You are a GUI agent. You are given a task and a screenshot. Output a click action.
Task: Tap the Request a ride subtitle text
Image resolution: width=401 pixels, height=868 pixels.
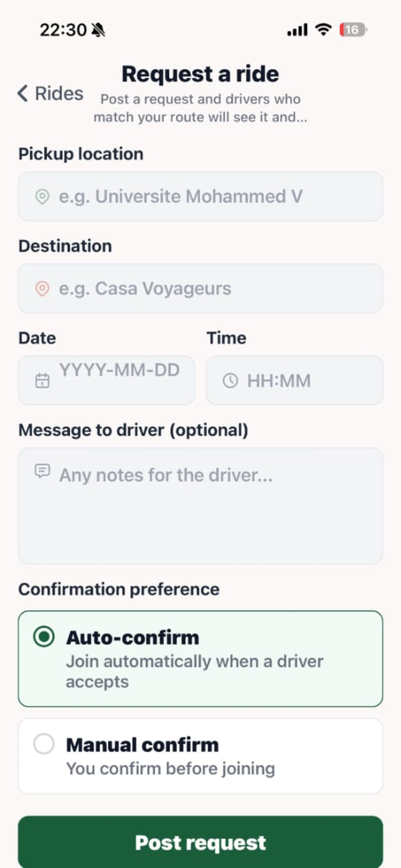pos(200,108)
